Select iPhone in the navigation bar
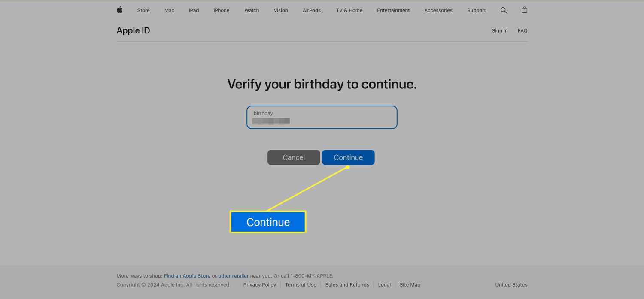 click(x=222, y=10)
